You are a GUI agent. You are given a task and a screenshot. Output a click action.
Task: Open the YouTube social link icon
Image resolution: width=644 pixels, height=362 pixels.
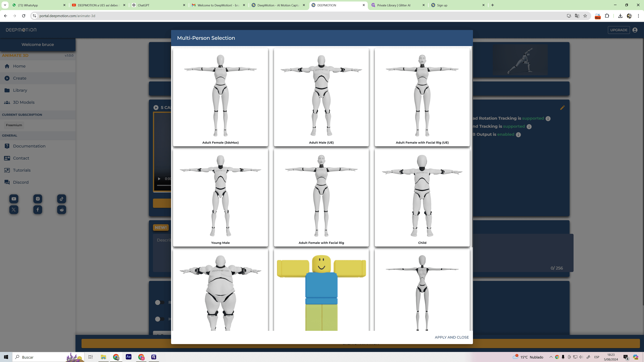(14, 199)
